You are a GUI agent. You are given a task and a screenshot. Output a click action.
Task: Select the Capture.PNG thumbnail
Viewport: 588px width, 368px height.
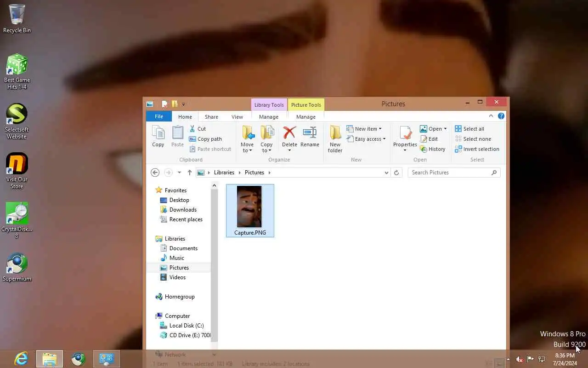coord(250,211)
